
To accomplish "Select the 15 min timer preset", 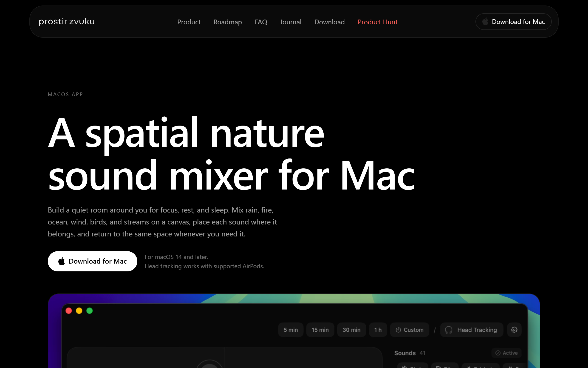I will [x=320, y=330].
